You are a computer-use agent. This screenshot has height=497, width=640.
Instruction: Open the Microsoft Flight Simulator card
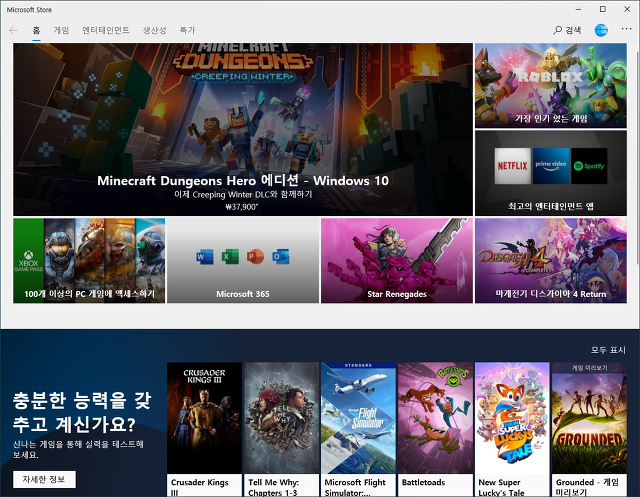[x=358, y=429]
